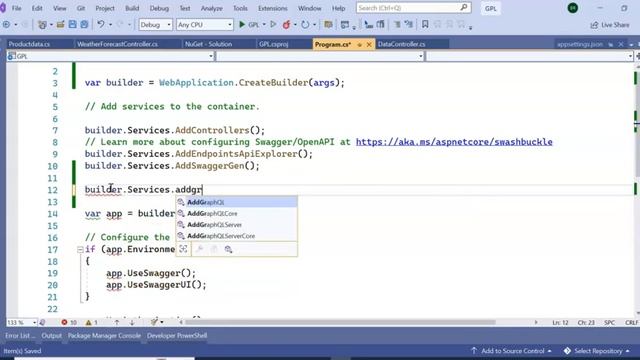Image resolution: width=640 pixels, height=360 pixels.
Task: Open the Package Manager Console panel
Action: pos(104,336)
